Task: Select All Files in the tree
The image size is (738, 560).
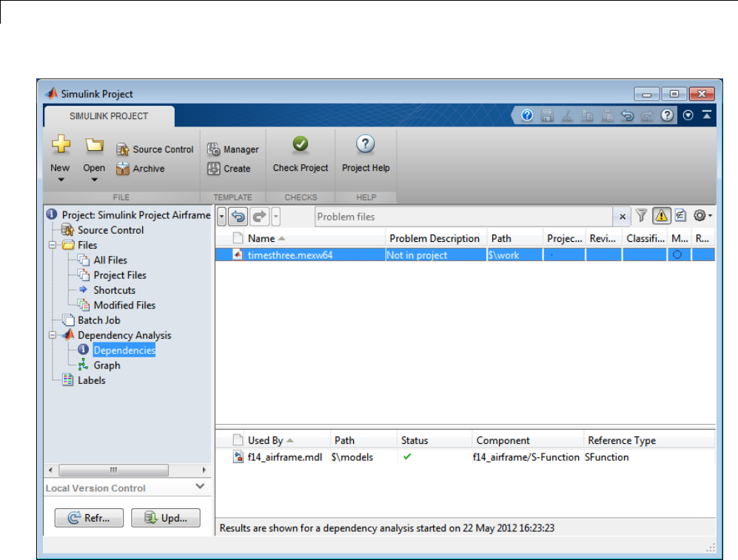Action: (110, 260)
